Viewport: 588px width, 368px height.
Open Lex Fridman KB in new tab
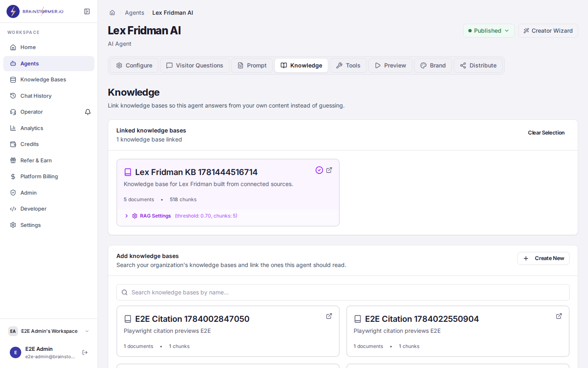point(329,170)
